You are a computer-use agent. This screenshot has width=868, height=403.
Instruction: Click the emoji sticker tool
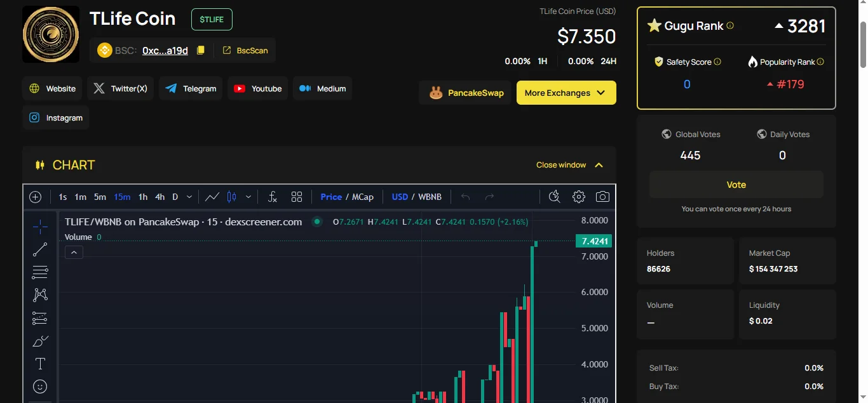tap(40, 386)
